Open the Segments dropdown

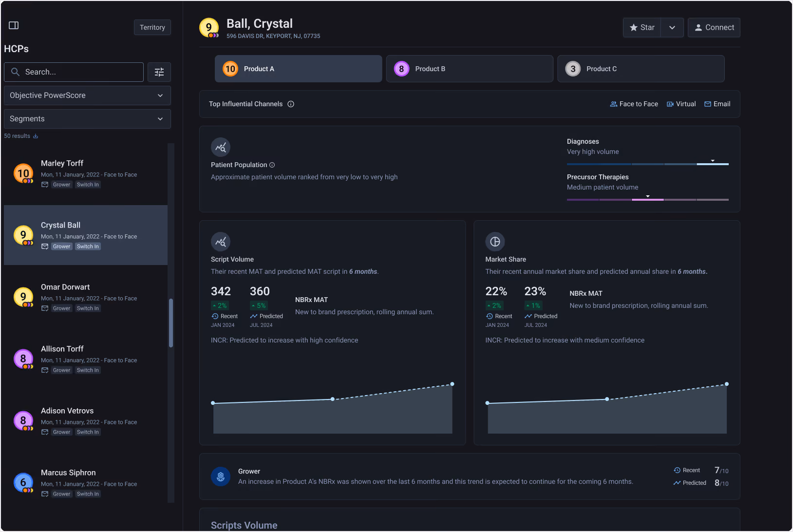click(x=87, y=119)
